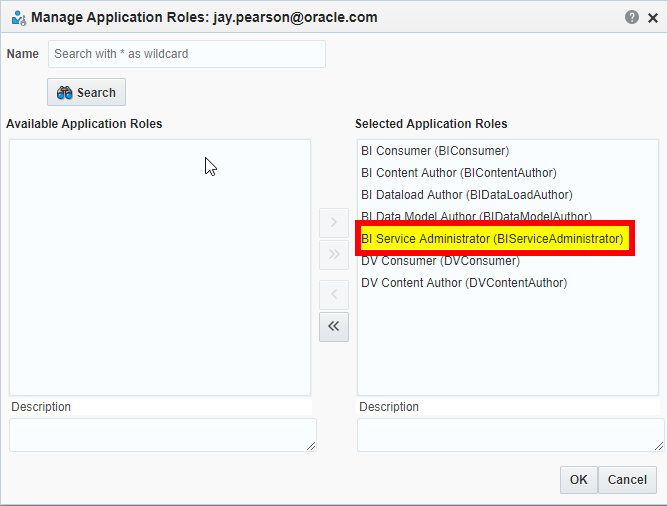Click the move selected right arrow
667x506 pixels.
point(333,221)
